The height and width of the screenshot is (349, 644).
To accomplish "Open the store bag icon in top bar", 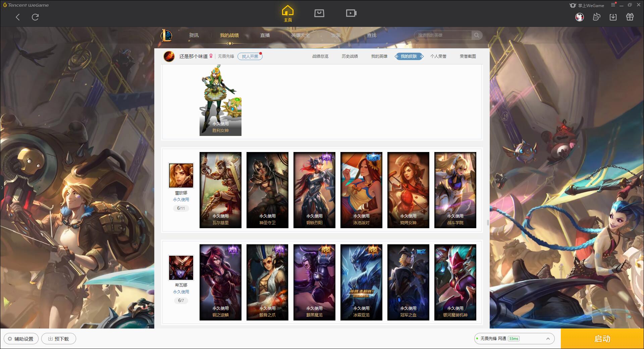I will [x=319, y=13].
